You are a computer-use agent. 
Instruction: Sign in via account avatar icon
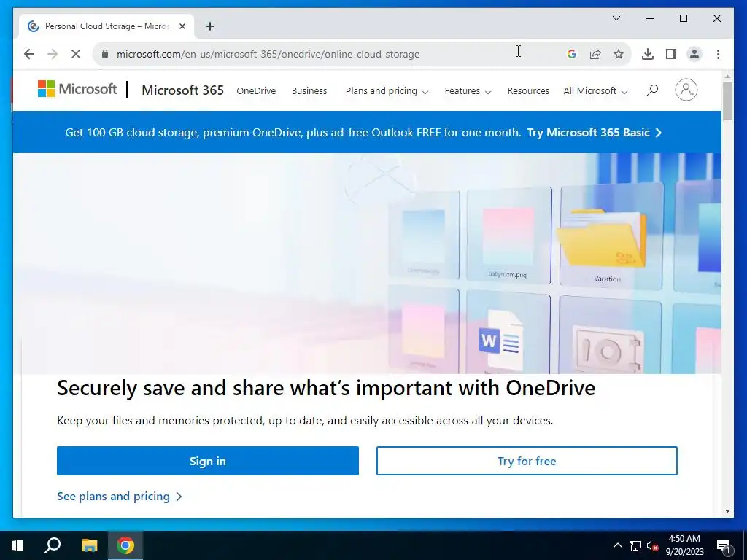tap(686, 90)
